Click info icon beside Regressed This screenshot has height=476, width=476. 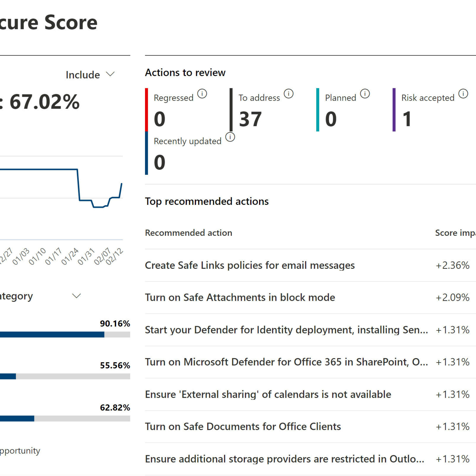(x=202, y=94)
